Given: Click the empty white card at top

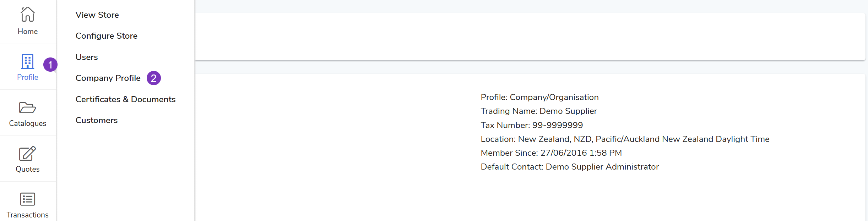Looking at the screenshot, I should coord(529,37).
